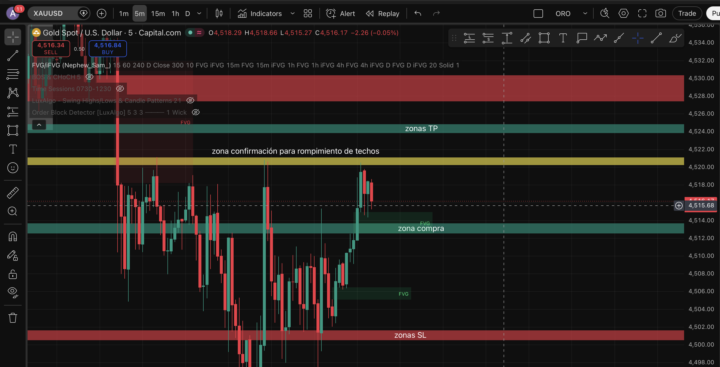Enter fullscreen mode
The image size is (720, 367).
(x=642, y=13)
